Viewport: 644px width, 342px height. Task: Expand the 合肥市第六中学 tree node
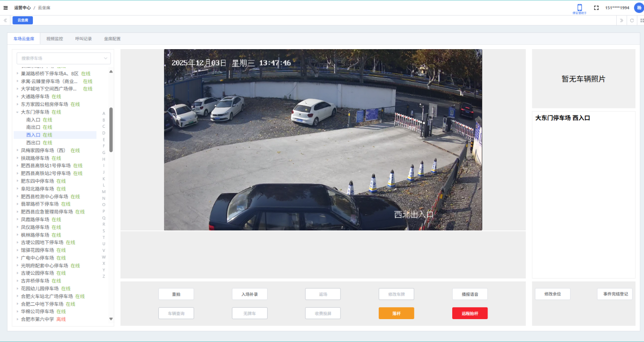(x=18, y=319)
